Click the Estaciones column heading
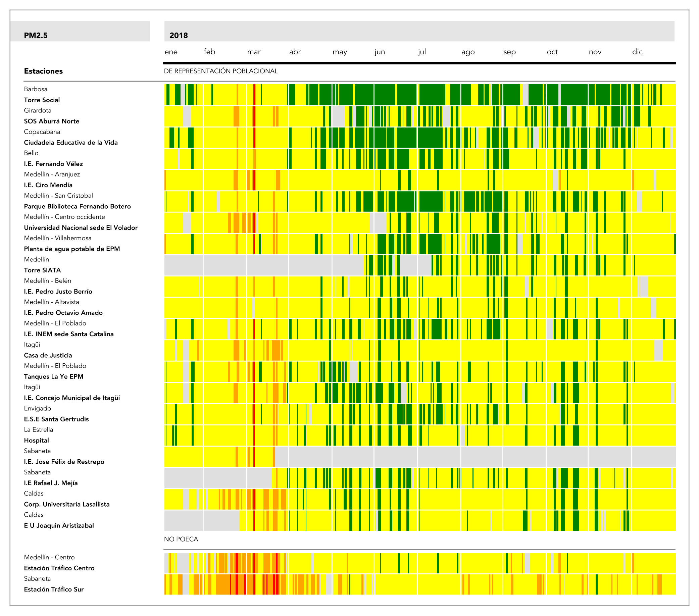Viewport: 699px width, 616px height. (43, 71)
